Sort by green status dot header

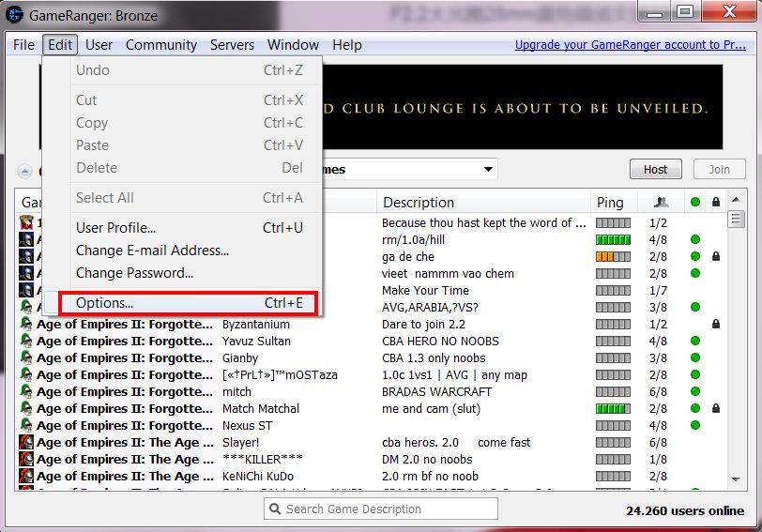click(695, 202)
